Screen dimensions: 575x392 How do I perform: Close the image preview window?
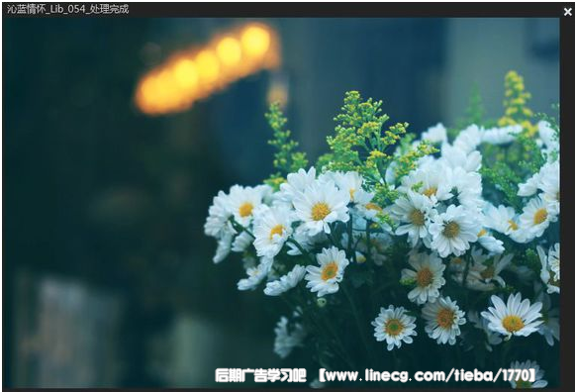click(x=568, y=12)
